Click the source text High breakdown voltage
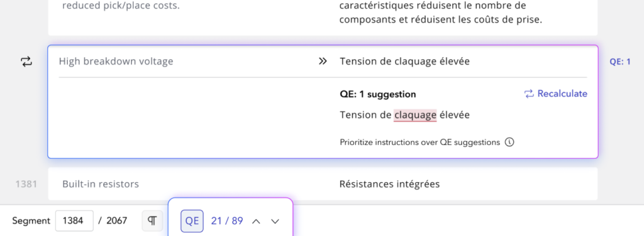The image size is (644, 236). 116,62
